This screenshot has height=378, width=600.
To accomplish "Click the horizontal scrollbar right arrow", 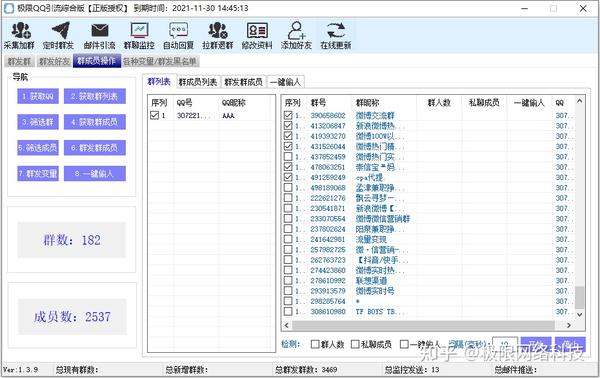I will [569, 325].
